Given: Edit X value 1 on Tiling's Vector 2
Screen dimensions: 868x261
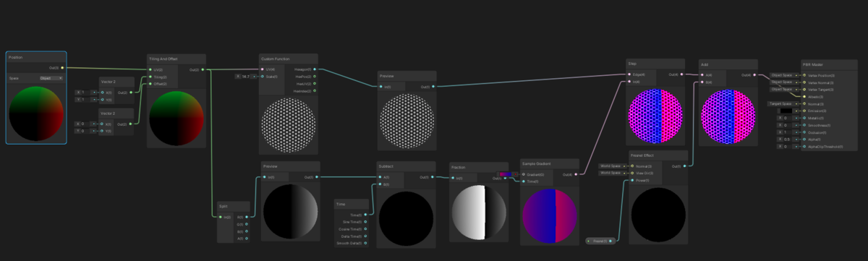Looking at the screenshot, I should tap(86, 93).
